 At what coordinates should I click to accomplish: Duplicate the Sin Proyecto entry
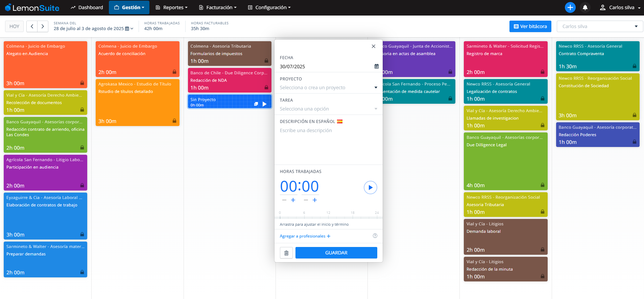click(256, 104)
